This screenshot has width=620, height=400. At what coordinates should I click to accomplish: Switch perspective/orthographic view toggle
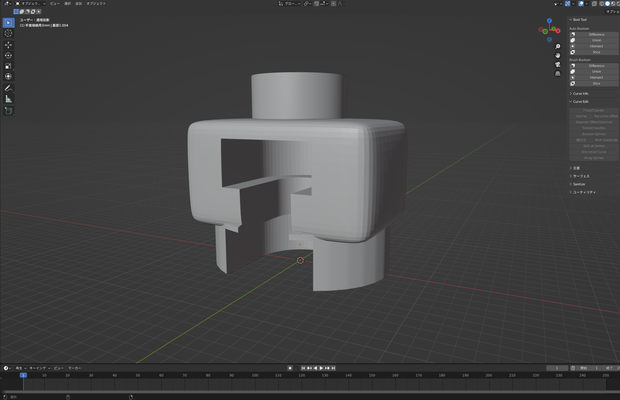click(x=558, y=74)
